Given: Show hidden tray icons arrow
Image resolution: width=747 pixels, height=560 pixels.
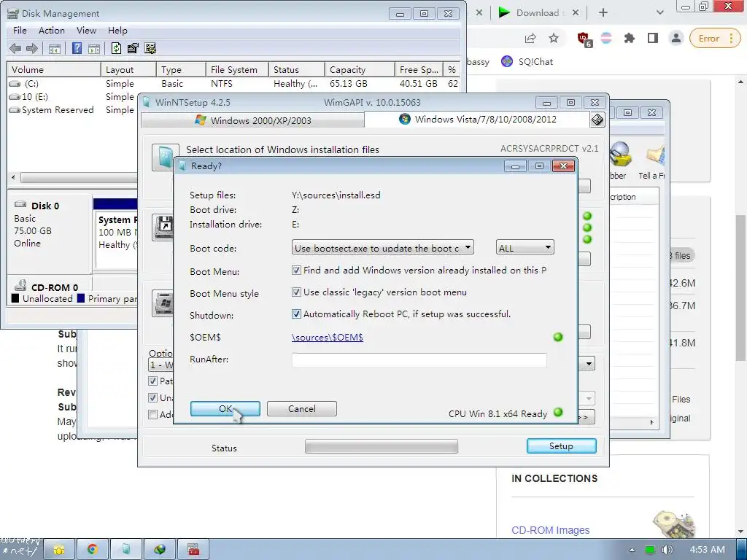Looking at the screenshot, I should (632, 550).
